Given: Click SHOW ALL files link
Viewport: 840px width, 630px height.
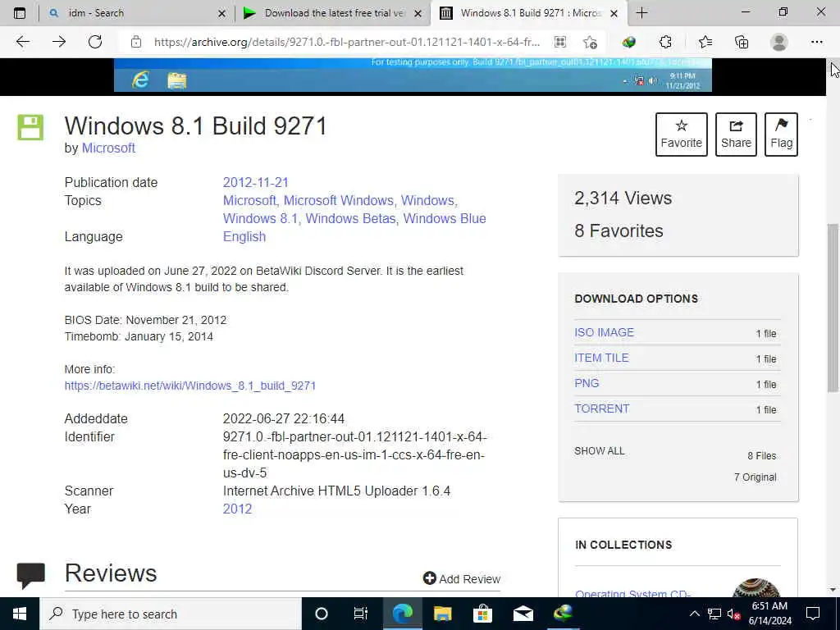Looking at the screenshot, I should tap(600, 451).
